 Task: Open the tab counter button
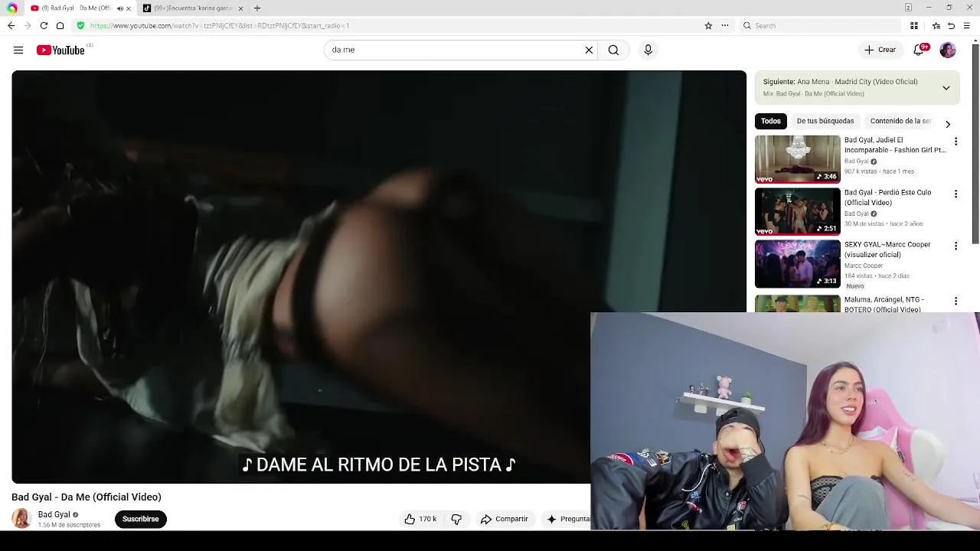point(908,8)
